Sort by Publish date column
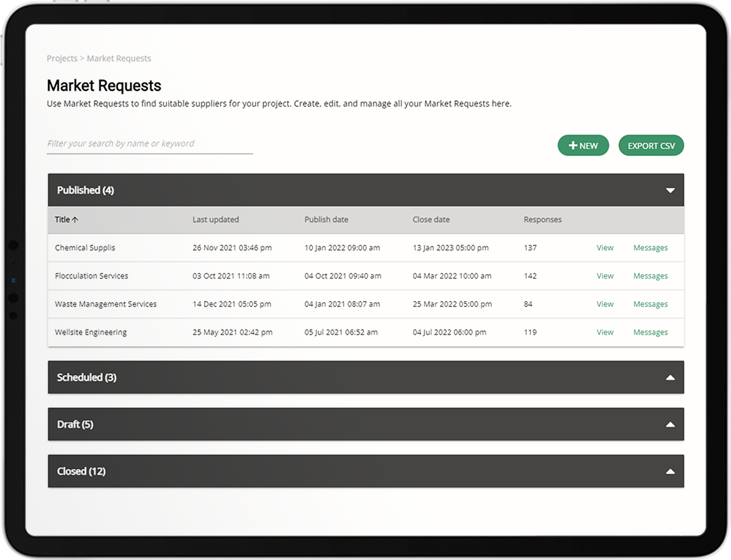The height and width of the screenshot is (560, 731). click(x=326, y=220)
